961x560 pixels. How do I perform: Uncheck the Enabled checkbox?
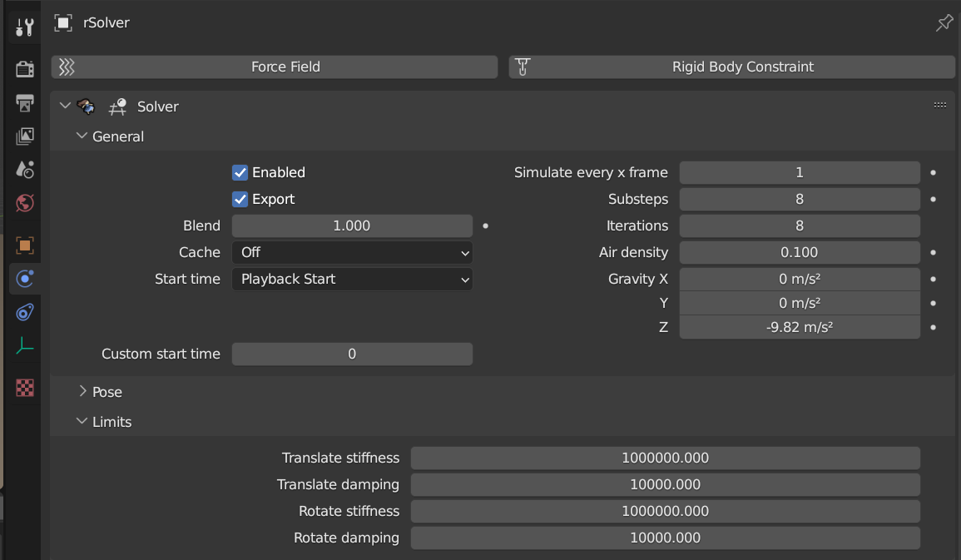(x=240, y=172)
